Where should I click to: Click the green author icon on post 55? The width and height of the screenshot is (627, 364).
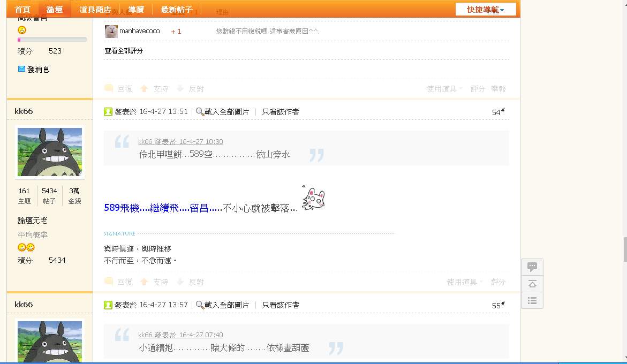pos(108,305)
